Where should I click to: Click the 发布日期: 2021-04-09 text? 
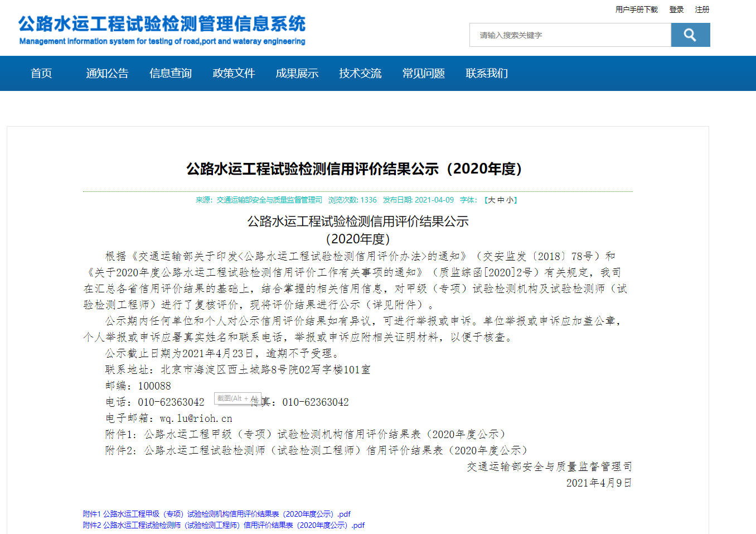pyautogui.click(x=418, y=200)
